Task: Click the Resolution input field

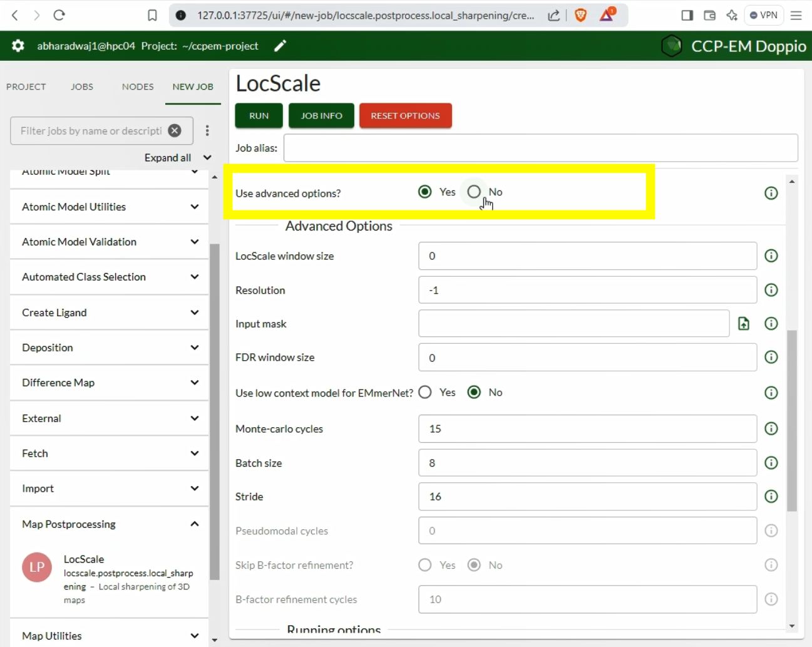Action: click(x=587, y=290)
